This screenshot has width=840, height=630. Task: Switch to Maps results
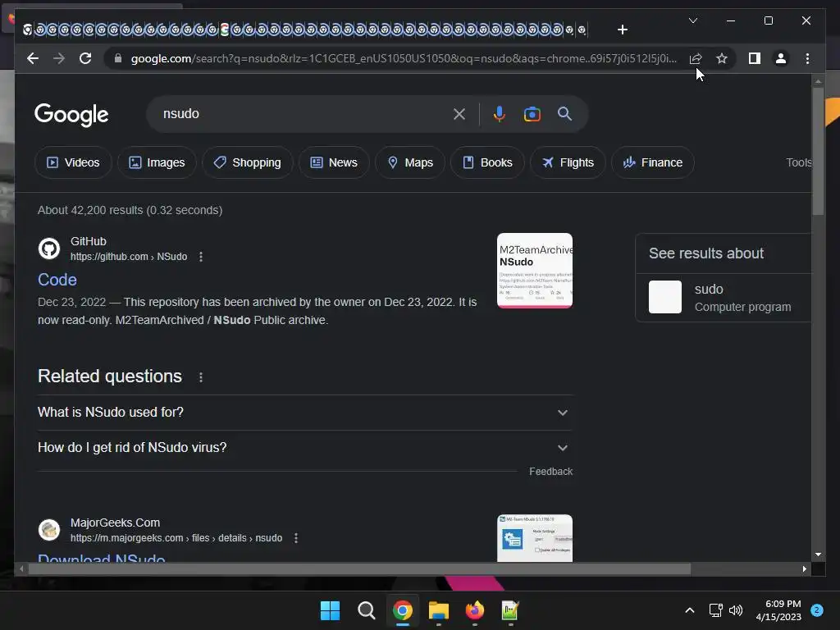coord(410,162)
